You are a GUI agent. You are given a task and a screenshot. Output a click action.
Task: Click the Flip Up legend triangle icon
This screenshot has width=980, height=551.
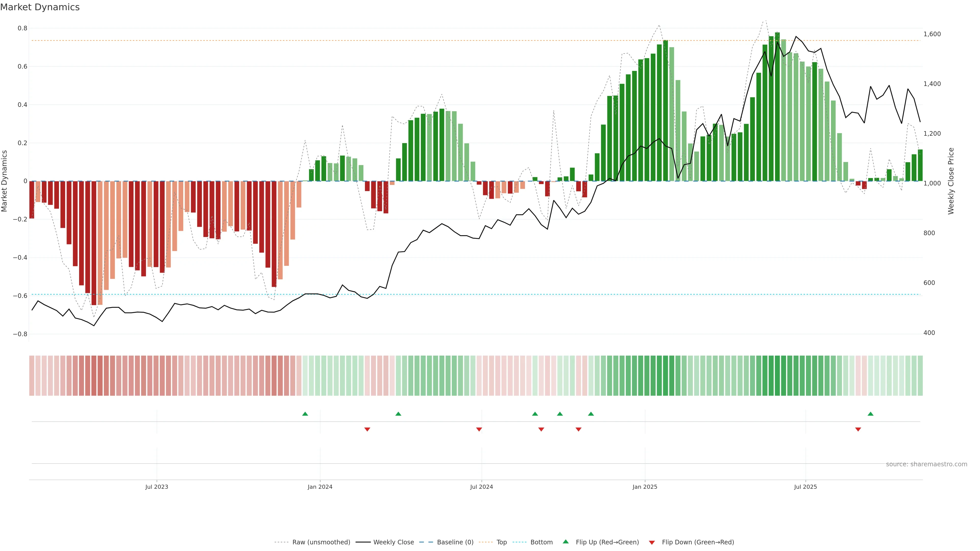(566, 542)
